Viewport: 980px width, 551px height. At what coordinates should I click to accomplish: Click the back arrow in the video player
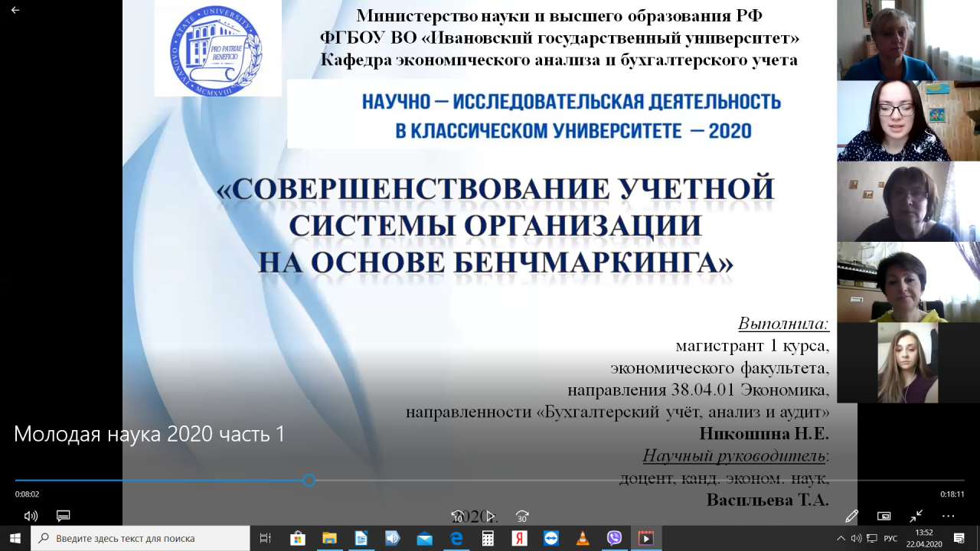click(15, 11)
